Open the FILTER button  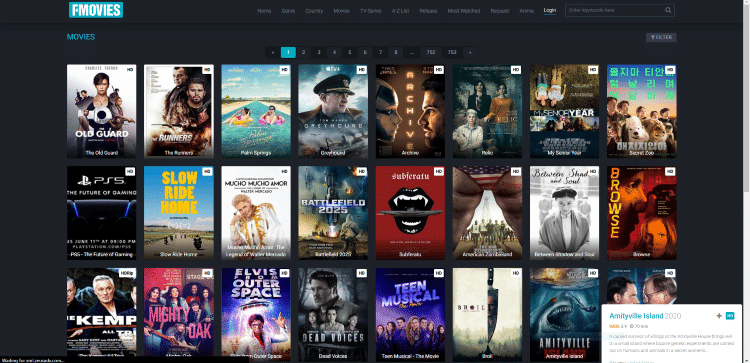(x=661, y=37)
